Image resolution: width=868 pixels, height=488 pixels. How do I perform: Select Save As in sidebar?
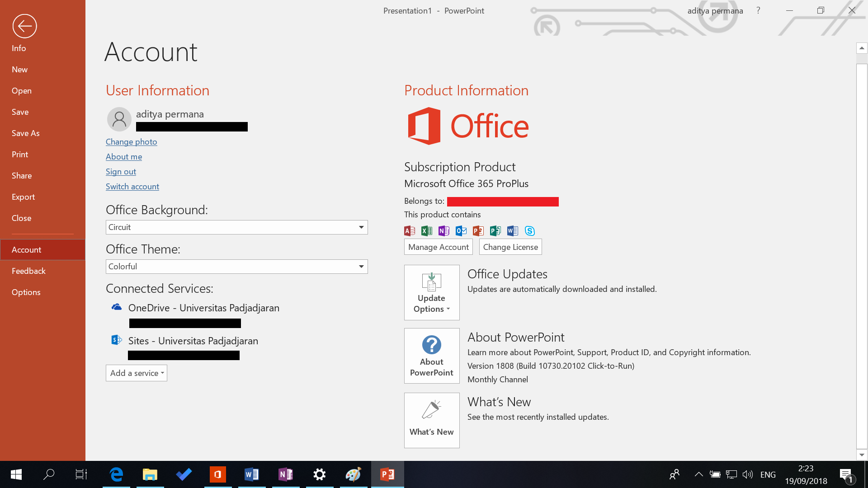pos(26,133)
